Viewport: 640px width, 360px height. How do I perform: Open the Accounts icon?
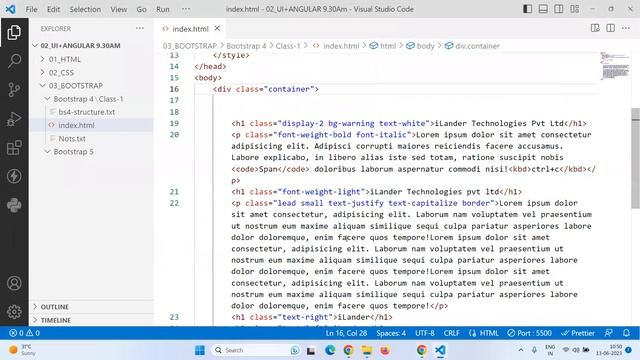point(14,283)
